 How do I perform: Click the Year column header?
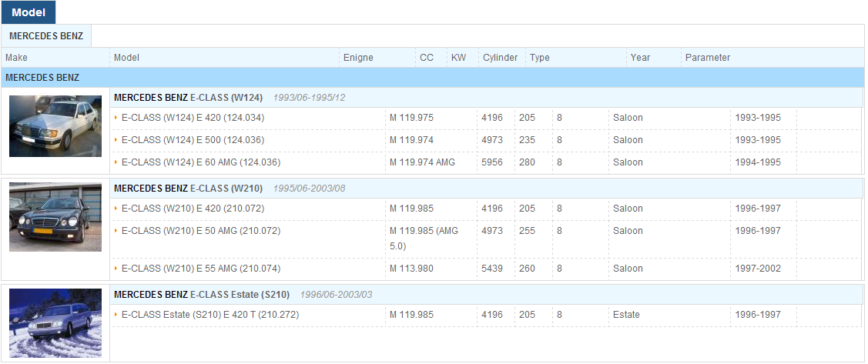(x=640, y=58)
